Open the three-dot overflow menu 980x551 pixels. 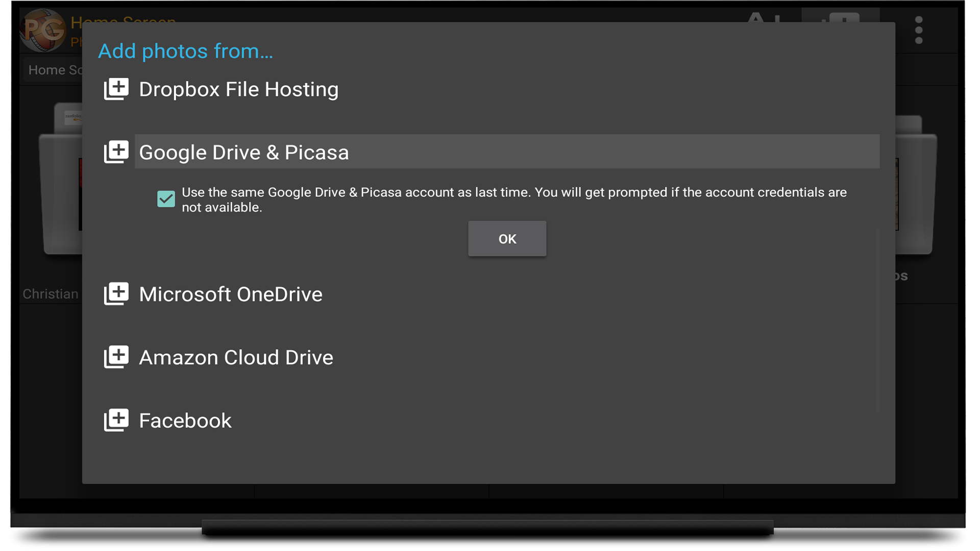[x=919, y=30]
